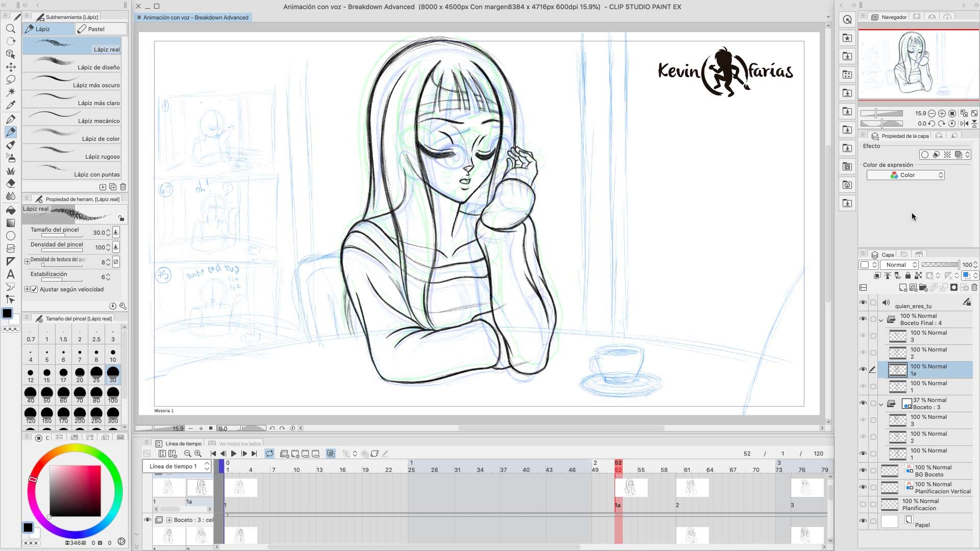Select the Text tool

10,274
